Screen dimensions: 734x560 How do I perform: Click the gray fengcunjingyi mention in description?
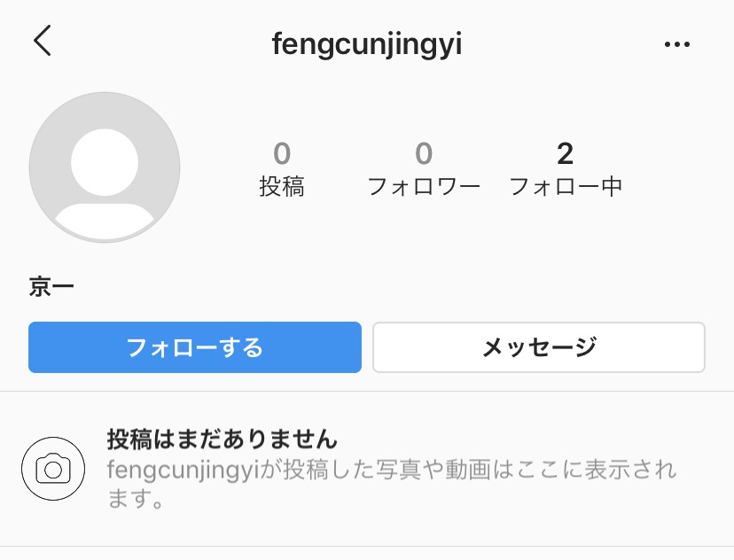(182, 469)
